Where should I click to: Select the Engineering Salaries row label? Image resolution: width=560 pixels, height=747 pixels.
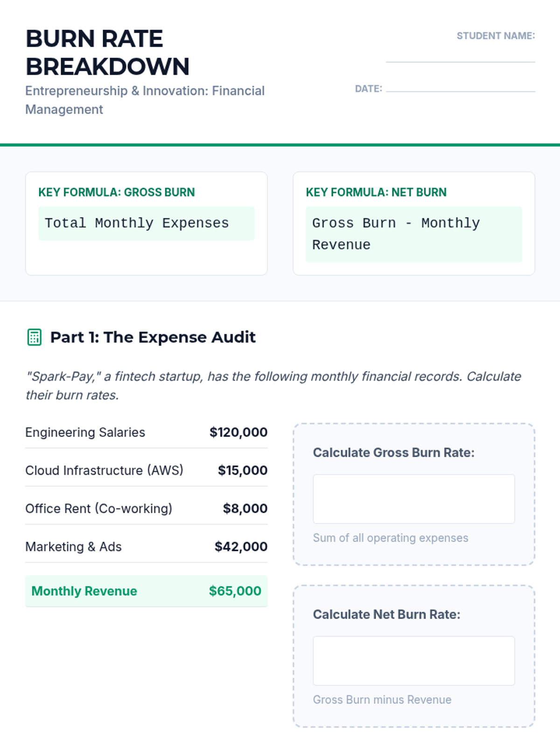tap(85, 432)
